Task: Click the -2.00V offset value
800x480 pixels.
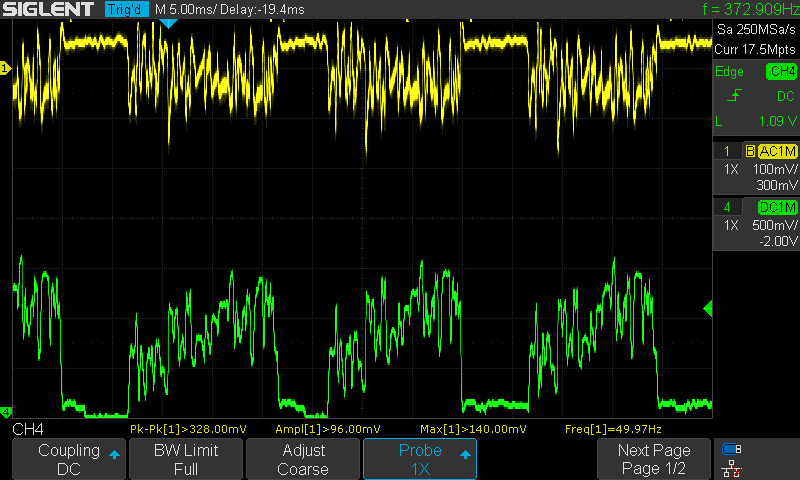Action: (x=778, y=241)
